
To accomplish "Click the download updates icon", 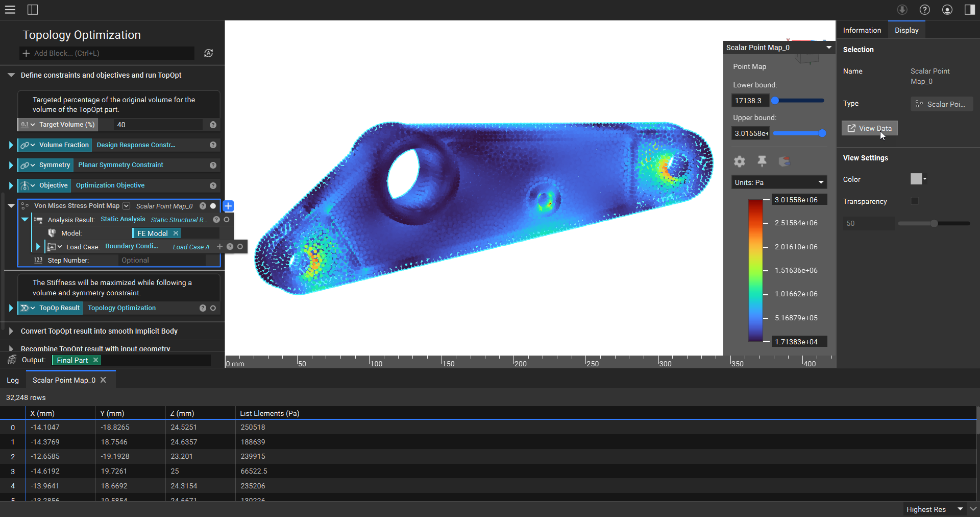I will coord(902,10).
